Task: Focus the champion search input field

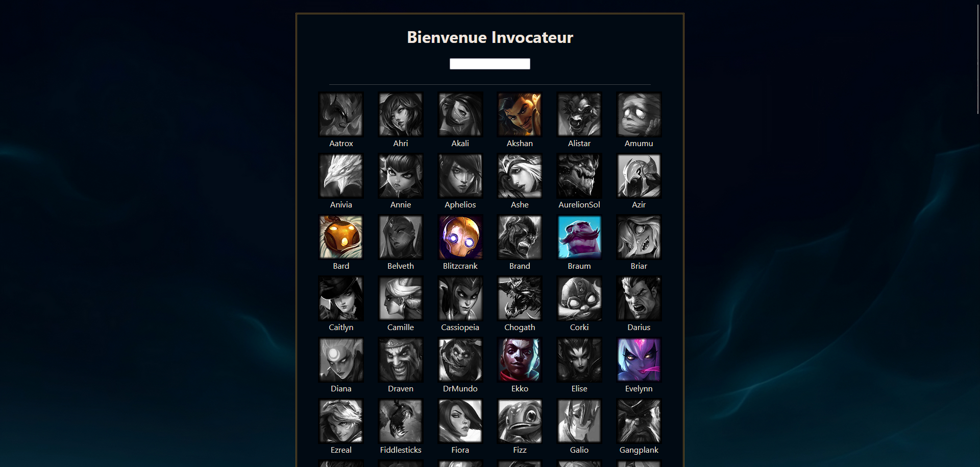Action: (x=490, y=64)
